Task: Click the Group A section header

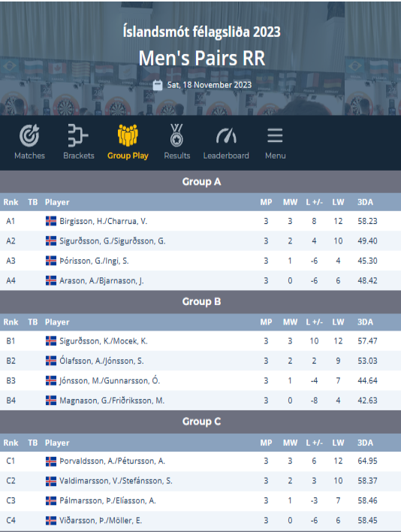Action: (200, 182)
